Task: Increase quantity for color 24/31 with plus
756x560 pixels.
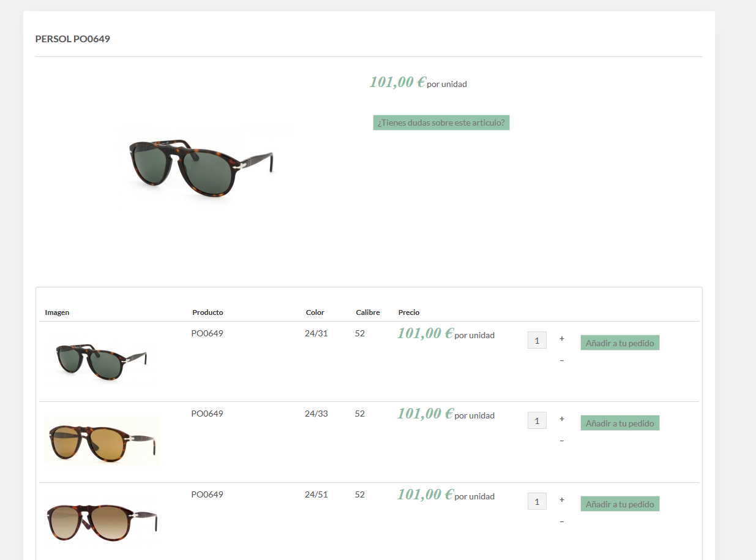Action: 562,339
